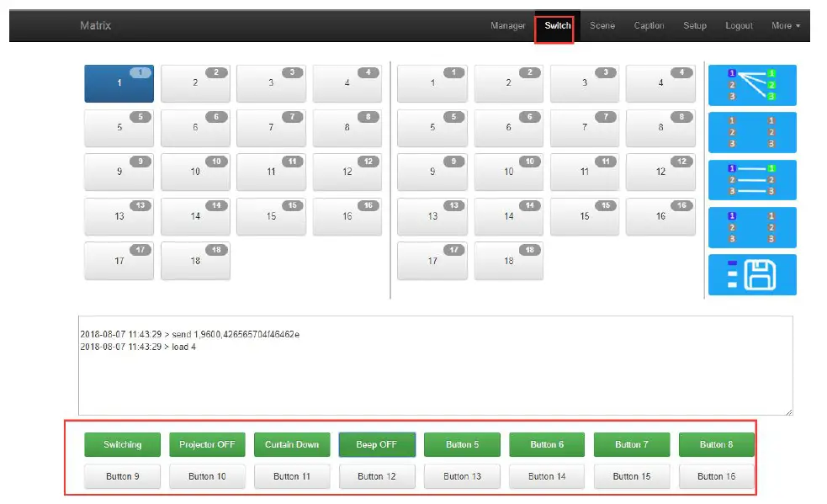Select input channel 16 in left grid
Viewport: 827px width, 504px height.
point(347,216)
